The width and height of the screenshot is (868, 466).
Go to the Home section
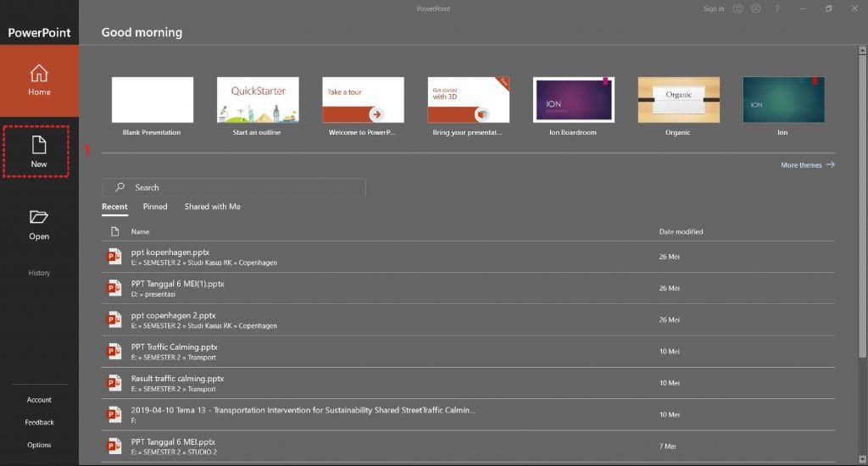coord(39,80)
